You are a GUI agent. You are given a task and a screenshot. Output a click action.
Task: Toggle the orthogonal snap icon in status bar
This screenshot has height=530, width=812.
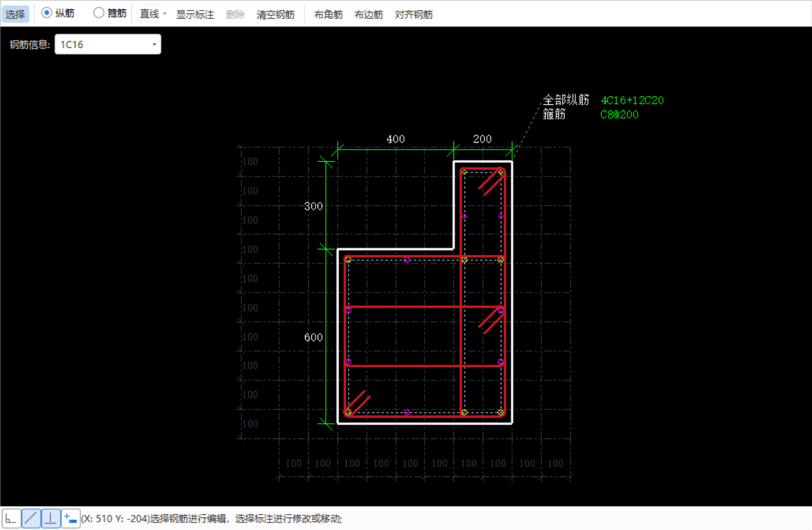(11, 519)
